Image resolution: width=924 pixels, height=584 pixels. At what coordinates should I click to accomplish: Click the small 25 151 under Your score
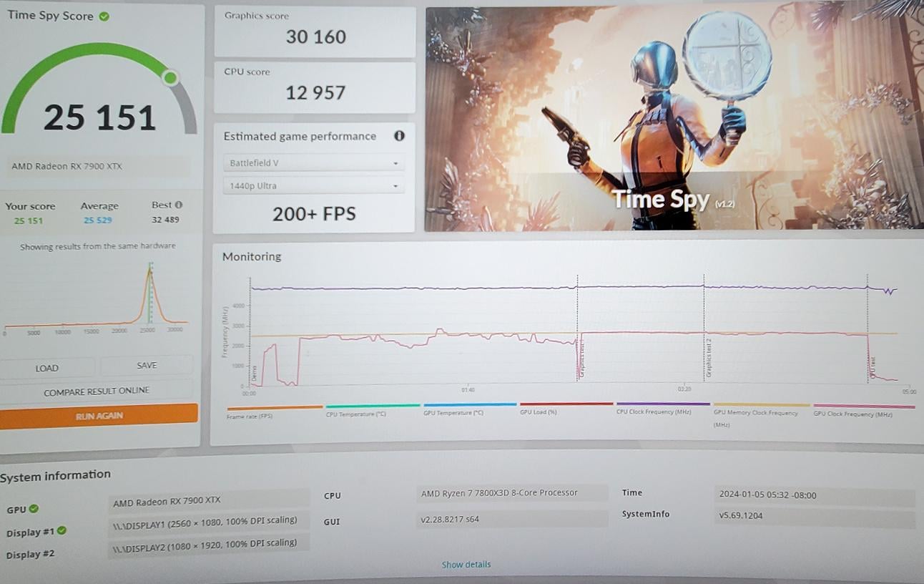coord(29,220)
